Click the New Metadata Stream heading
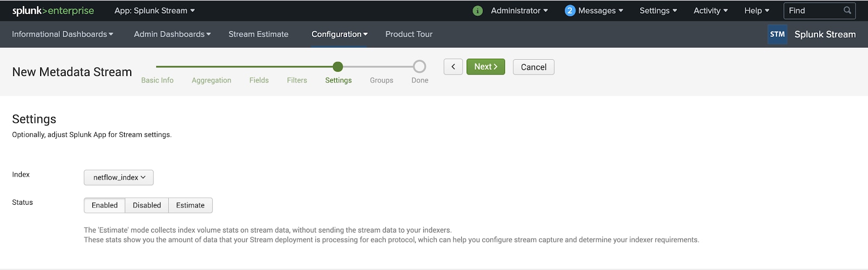 point(72,72)
